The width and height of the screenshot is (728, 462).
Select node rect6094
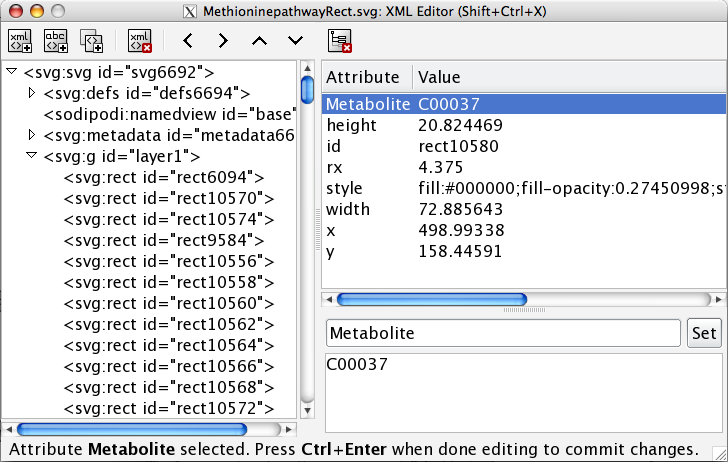tap(164, 177)
